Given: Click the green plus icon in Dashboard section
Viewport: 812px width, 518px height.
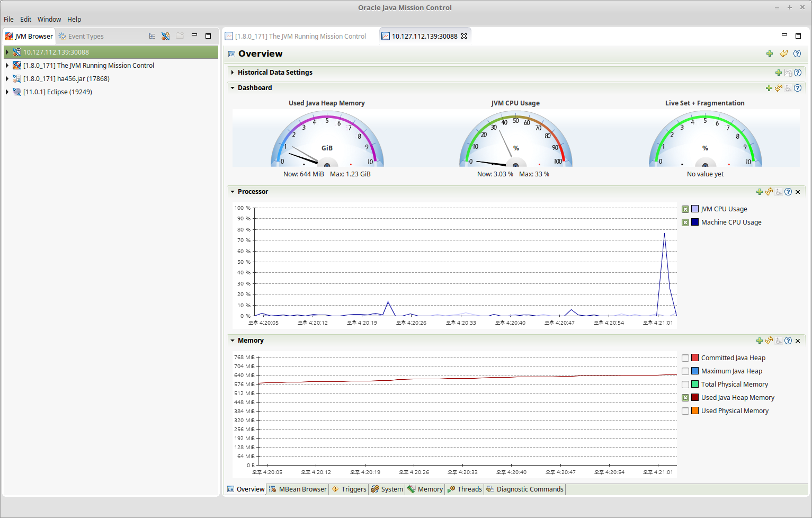Looking at the screenshot, I should 769,88.
